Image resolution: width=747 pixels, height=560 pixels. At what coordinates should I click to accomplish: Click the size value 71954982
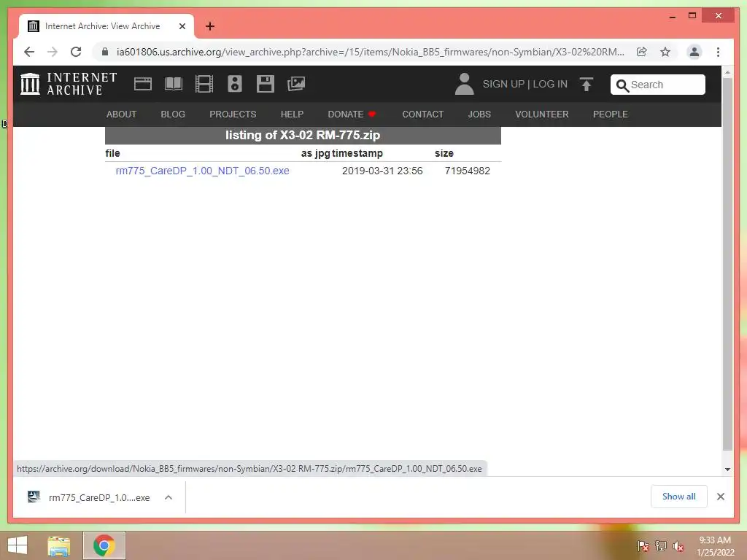[468, 171]
